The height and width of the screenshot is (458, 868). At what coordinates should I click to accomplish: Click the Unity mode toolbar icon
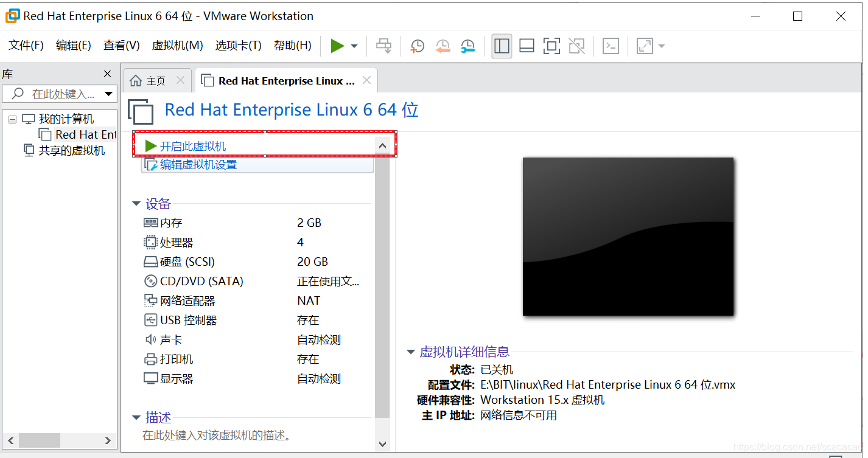tap(576, 46)
